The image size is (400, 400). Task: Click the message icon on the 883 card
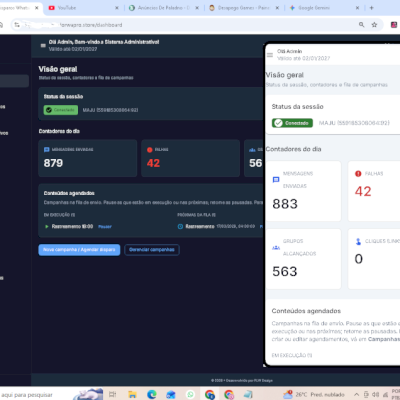(x=276, y=180)
